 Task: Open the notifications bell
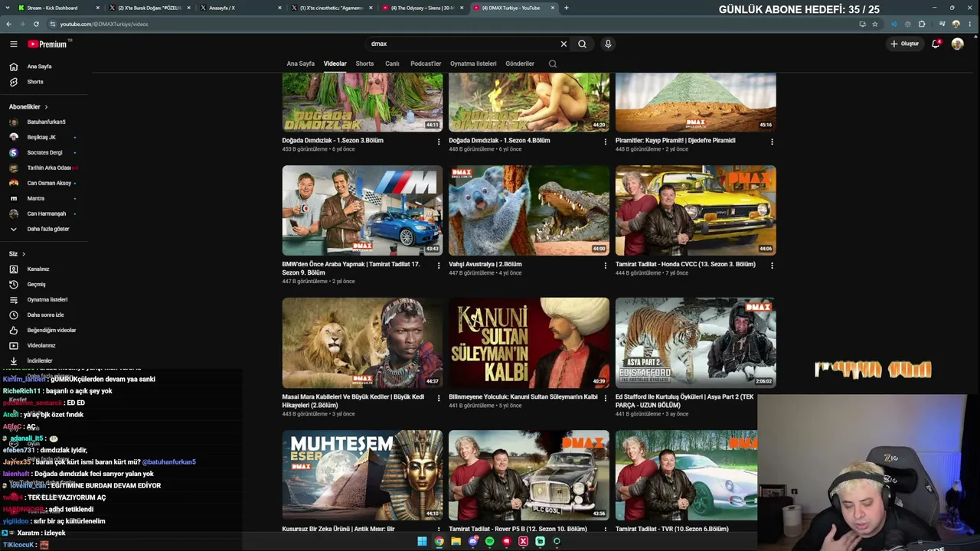tap(936, 44)
